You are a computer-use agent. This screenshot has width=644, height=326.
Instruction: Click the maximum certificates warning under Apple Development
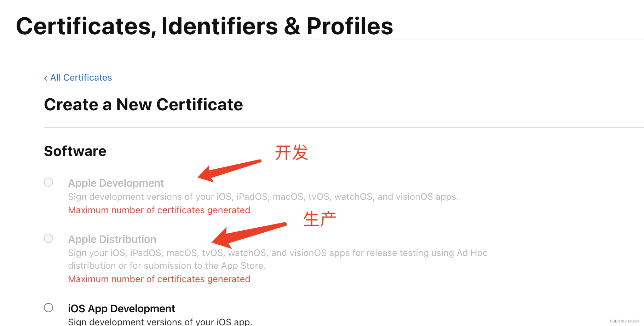[159, 210]
